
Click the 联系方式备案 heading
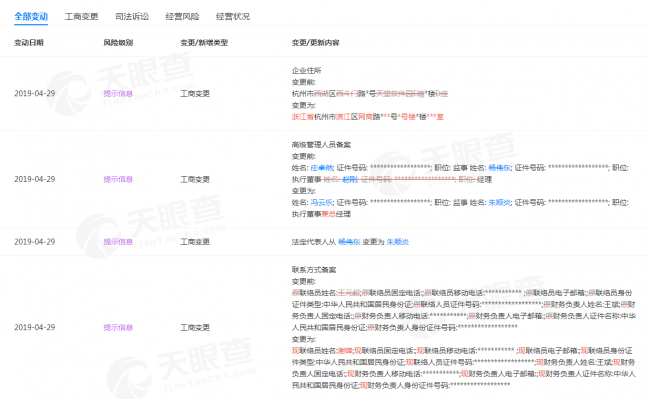(314, 270)
